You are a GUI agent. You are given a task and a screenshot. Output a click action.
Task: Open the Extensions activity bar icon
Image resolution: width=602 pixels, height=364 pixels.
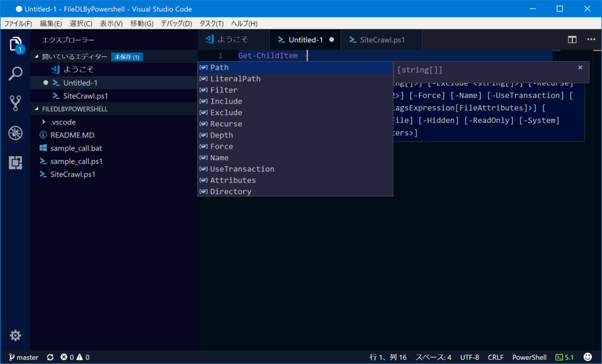tap(15, 163)
